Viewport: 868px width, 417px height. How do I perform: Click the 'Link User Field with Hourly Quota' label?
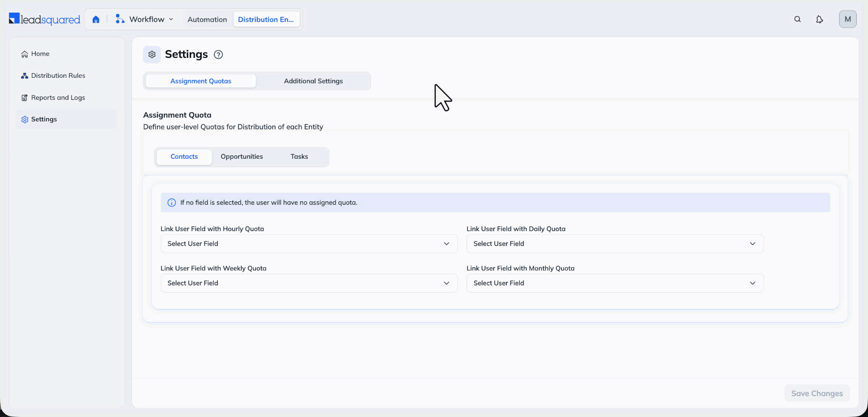coord(212,229)
